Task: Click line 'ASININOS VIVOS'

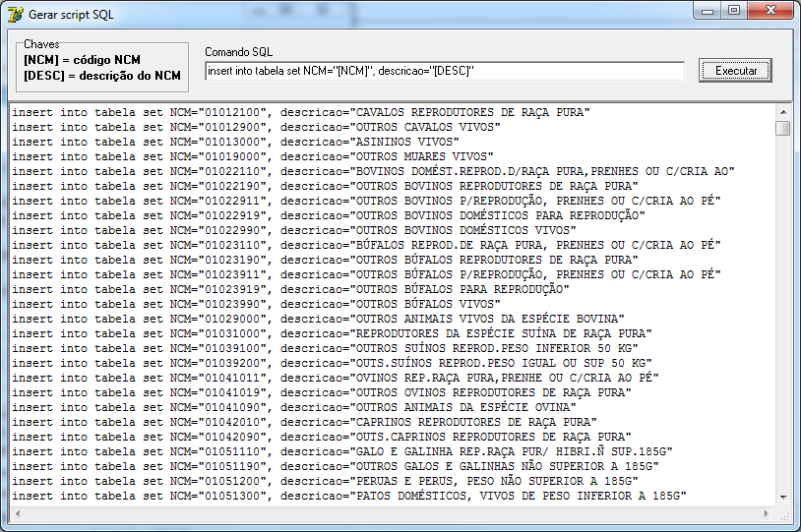Action: tap(235, 142)
